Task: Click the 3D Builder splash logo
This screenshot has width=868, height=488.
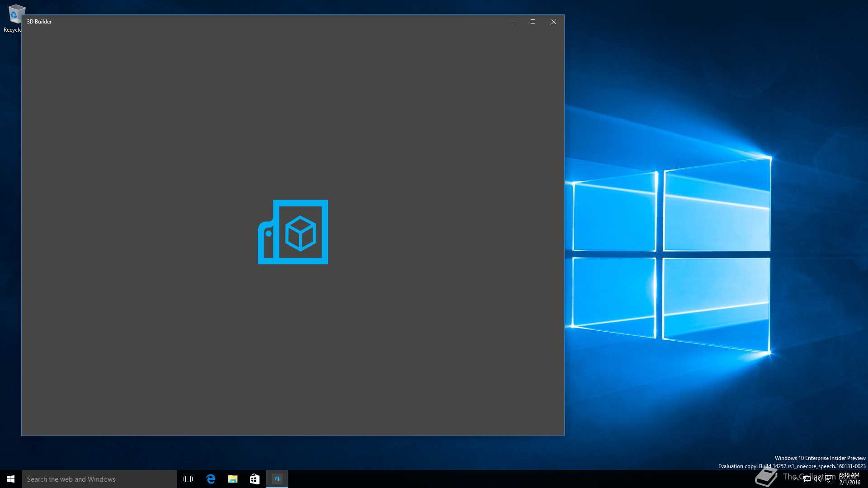Action: 293,232
